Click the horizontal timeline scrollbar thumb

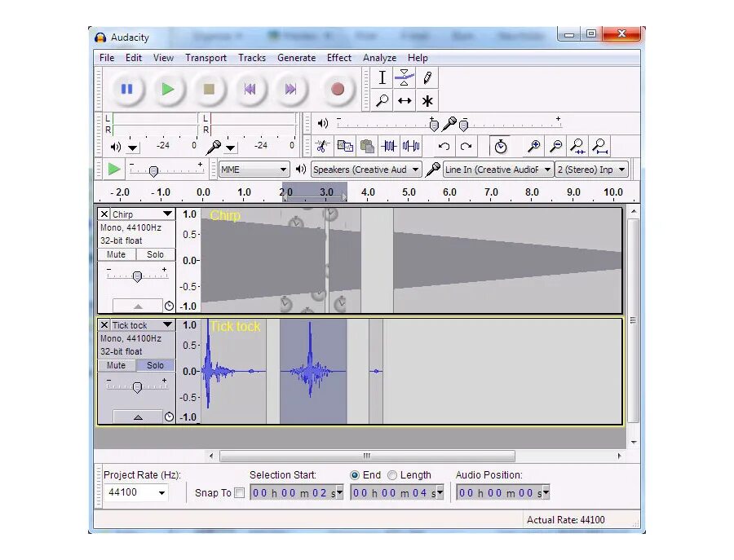pyautogui.click(x=367, y=456)
